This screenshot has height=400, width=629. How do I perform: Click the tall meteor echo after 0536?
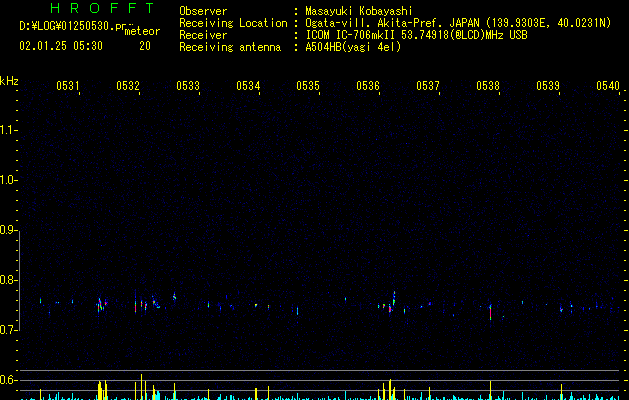[x=394, y=298]
